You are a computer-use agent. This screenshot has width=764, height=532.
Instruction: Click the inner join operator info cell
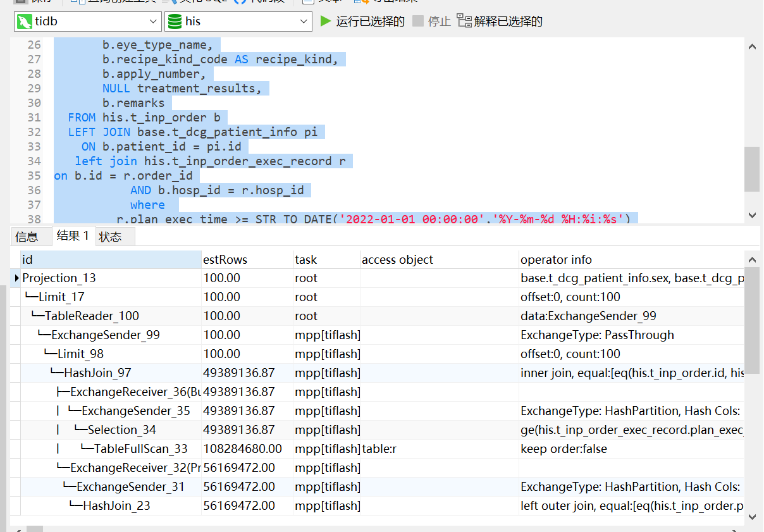[x=631, y=373]
